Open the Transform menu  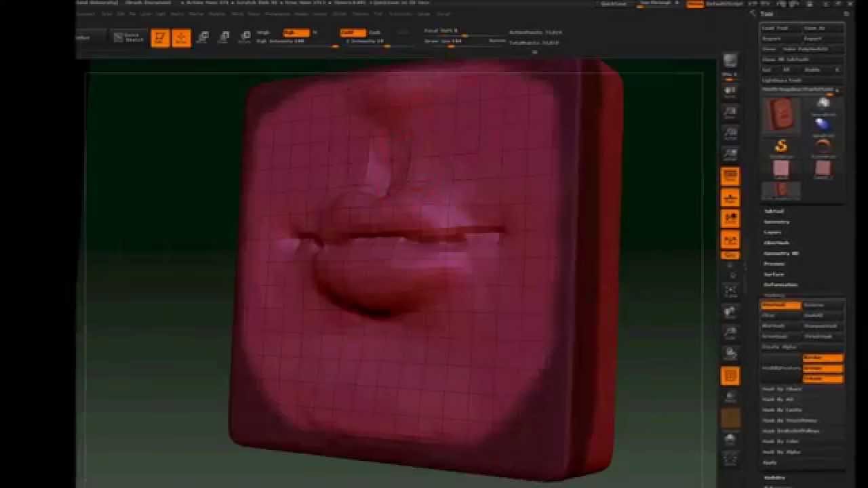tap(400, 14)
